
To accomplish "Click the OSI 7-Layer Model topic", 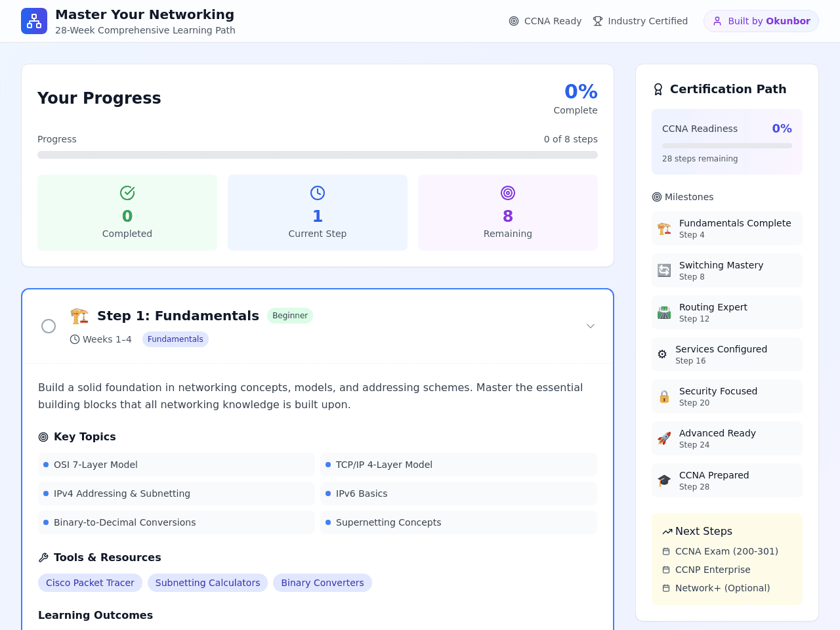I will click(x=177, y=465).
